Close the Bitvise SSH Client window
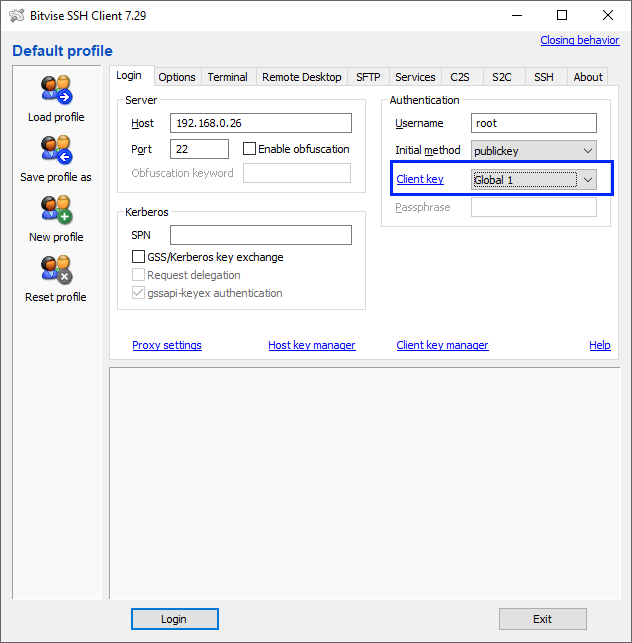 608,16
